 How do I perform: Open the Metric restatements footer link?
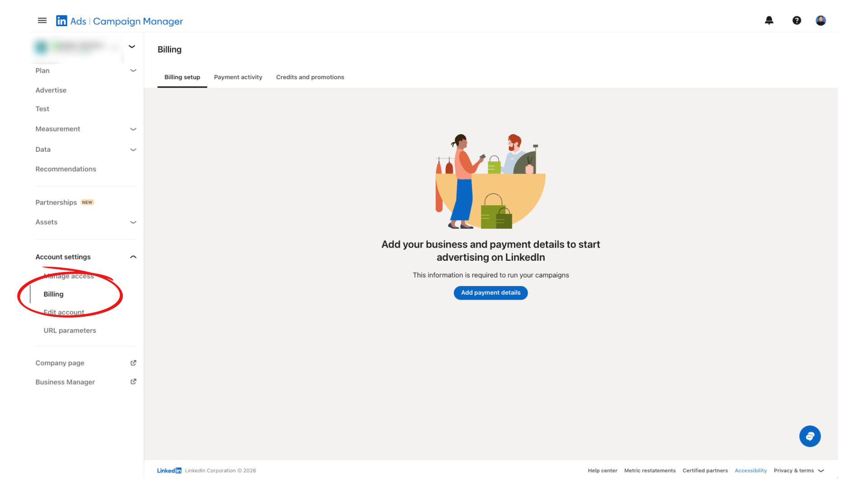tap(650, 470)
